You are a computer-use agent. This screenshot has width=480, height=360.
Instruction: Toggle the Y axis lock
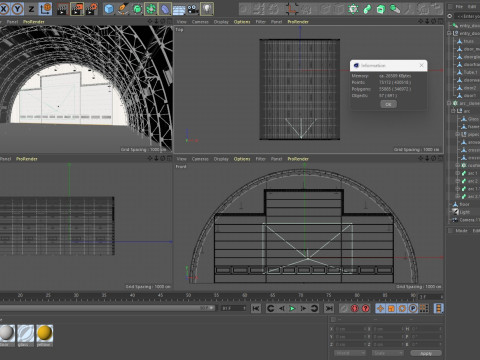[17, 9]
